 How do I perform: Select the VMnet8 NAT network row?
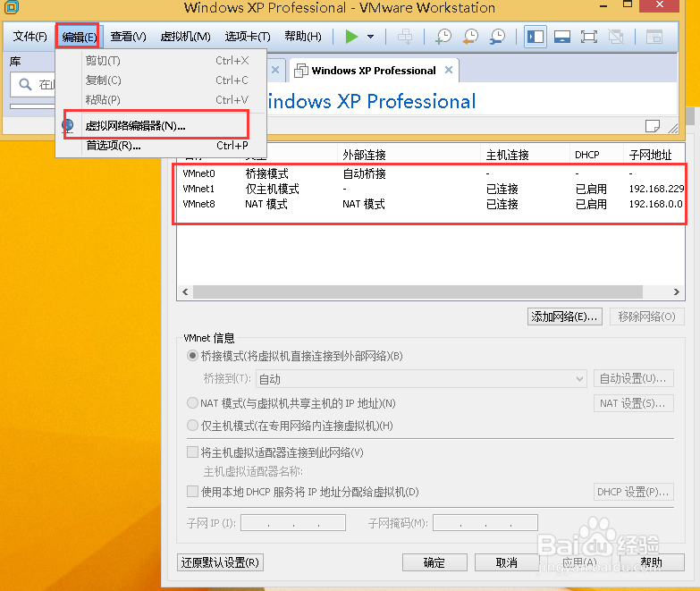[430, 204]
